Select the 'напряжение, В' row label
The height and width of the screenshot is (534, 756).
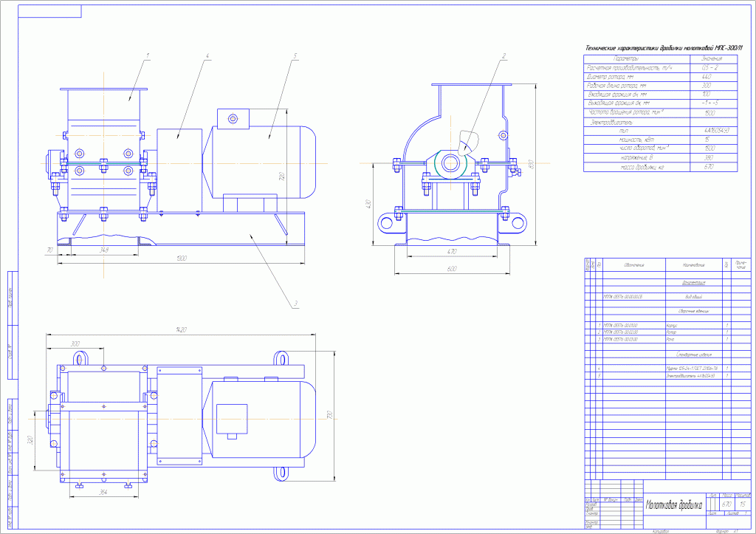coord(637,158)
